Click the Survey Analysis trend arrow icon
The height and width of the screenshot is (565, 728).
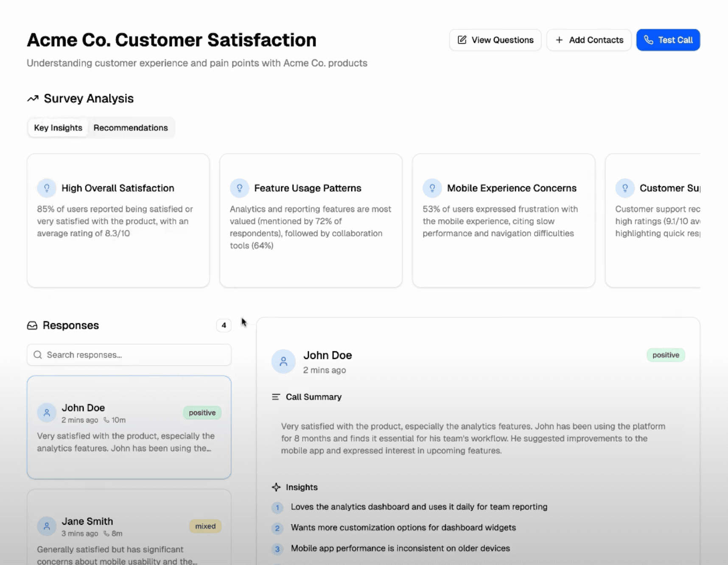pos(33,98)
